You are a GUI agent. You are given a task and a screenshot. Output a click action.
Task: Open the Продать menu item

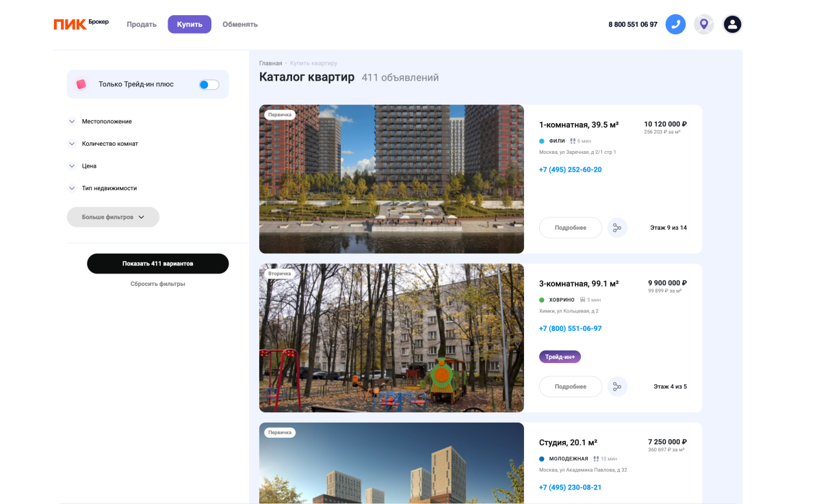pos(142,25)
